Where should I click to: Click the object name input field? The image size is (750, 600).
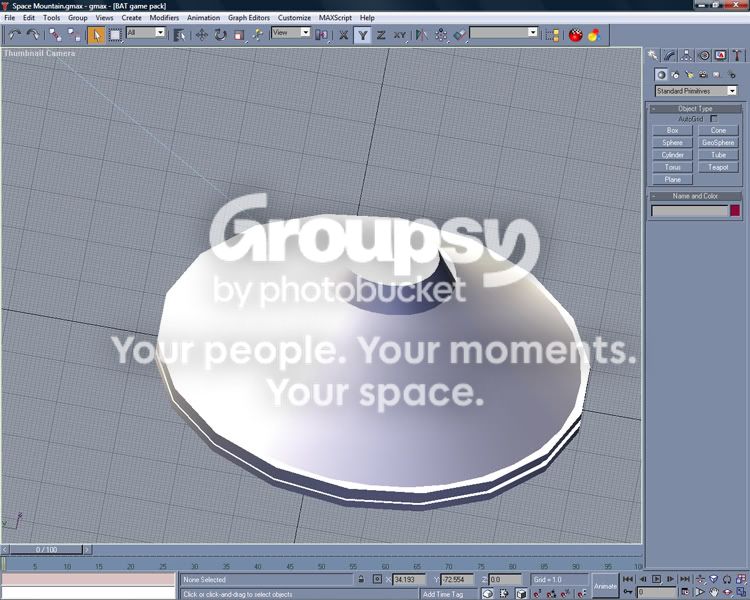pos(689,211)
